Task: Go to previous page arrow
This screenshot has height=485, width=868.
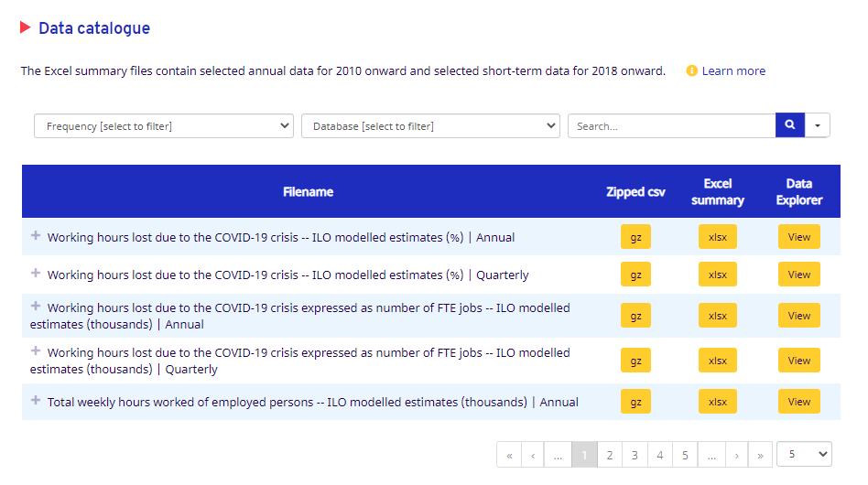Action: (533, 455)
